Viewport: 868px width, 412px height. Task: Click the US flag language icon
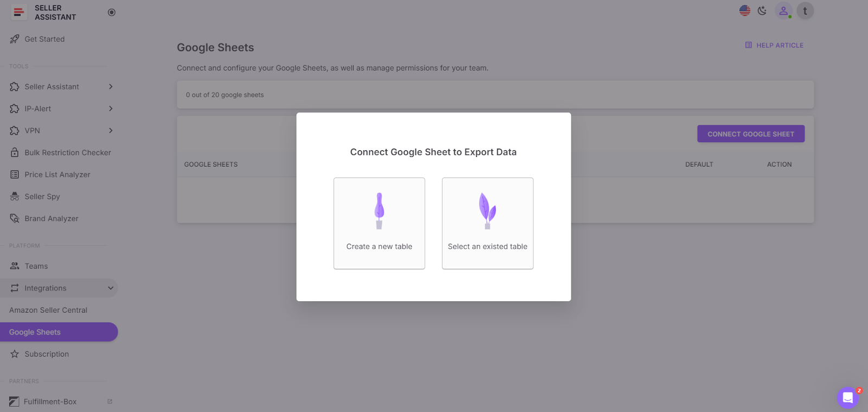745,10
